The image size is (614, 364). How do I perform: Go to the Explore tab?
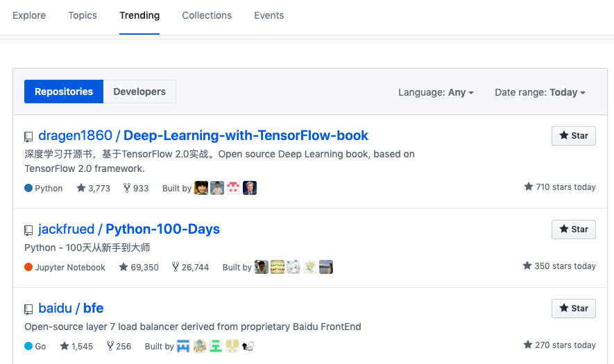click(x=29, y=15)
